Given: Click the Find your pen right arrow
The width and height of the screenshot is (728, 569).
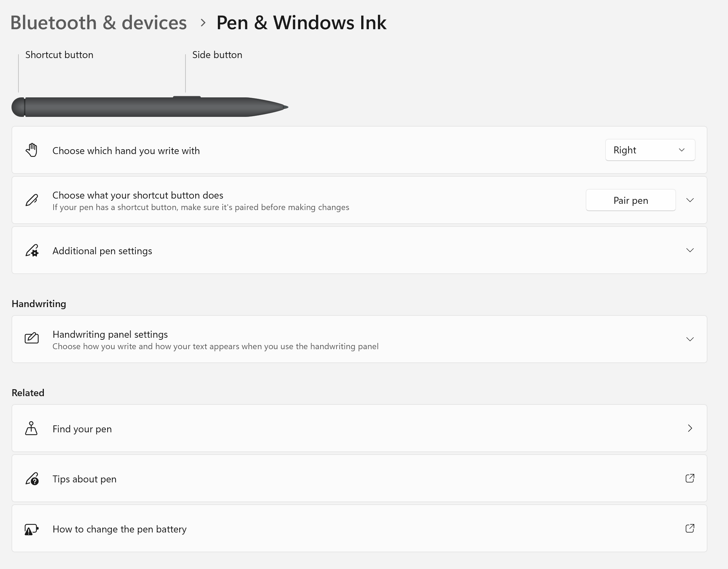Looking at the screenshot, I should coord(690,428).
